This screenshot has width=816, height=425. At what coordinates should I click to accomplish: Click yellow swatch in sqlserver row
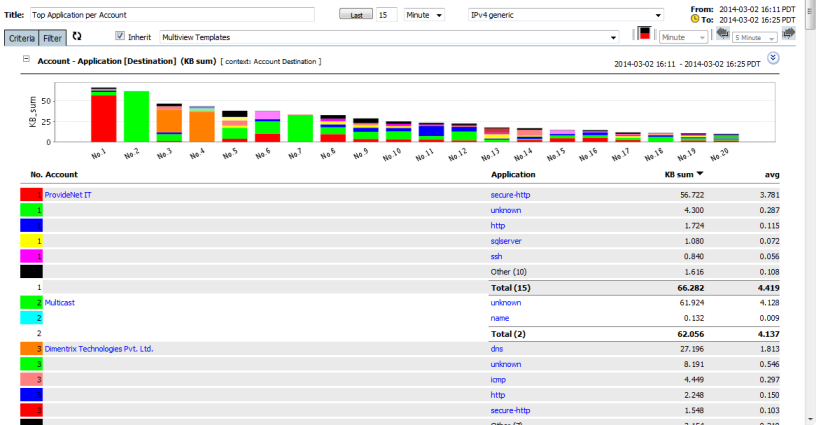(31, 241)
